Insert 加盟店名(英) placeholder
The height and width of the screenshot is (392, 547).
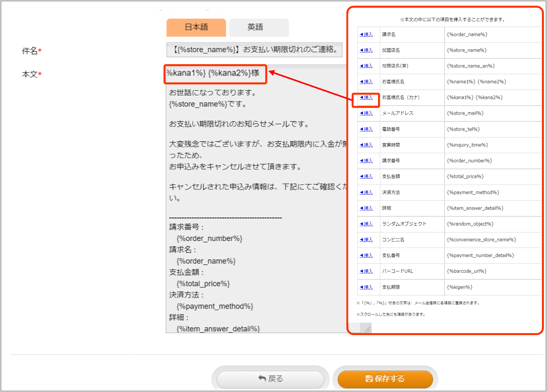point(366,66)
